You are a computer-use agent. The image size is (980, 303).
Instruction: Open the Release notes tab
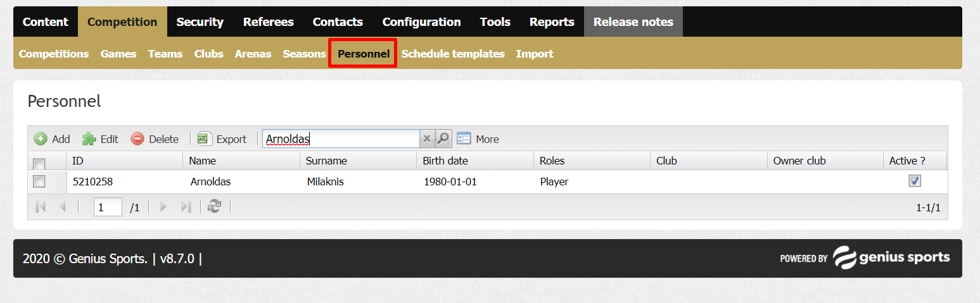633,22
